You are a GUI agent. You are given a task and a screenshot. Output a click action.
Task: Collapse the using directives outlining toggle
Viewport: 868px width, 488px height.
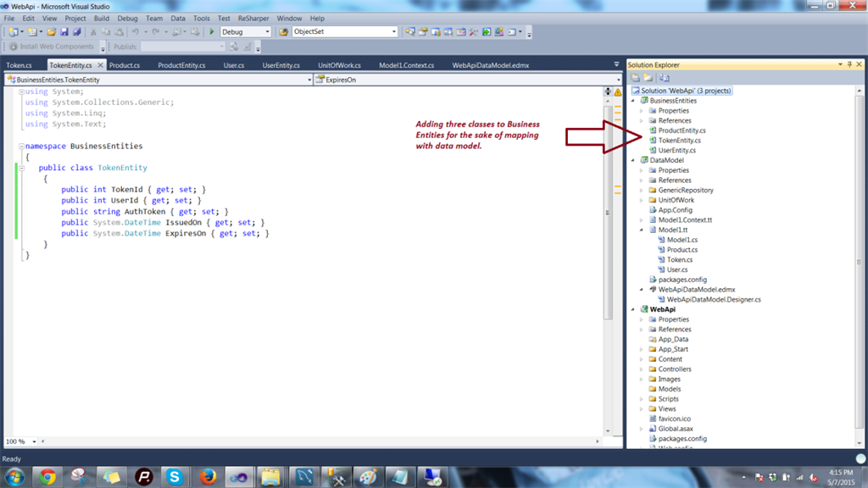[x=21, y=91]
